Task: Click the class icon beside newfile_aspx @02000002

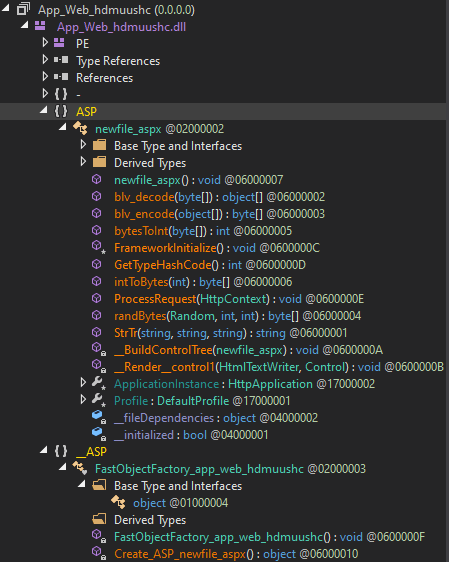Action: [80, 128]
